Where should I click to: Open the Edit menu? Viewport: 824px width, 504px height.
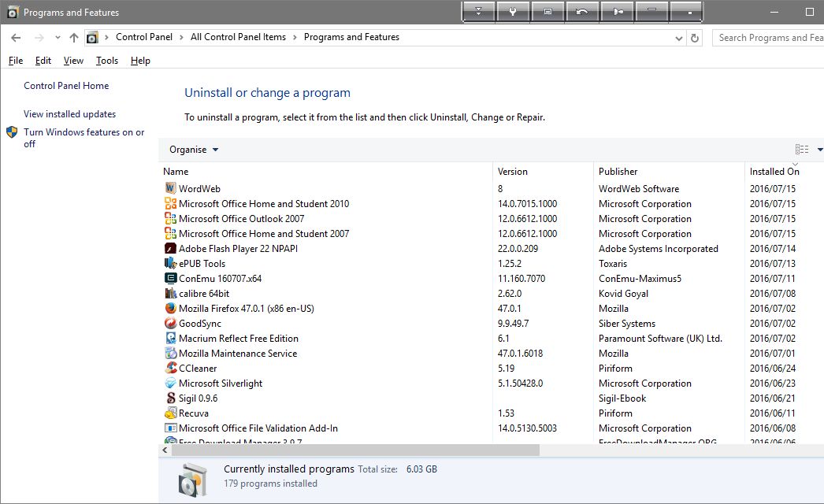point(43,61)
